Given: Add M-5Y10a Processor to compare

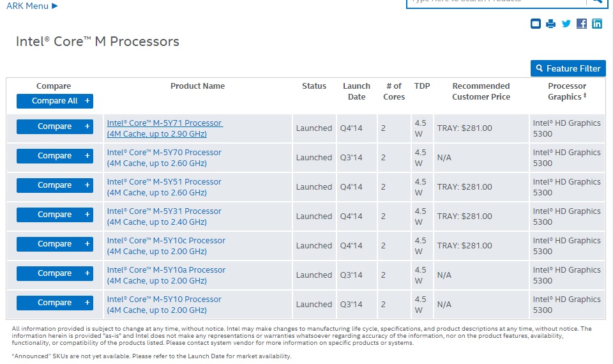Looking at the screenshot, I should tap(55, 273).
